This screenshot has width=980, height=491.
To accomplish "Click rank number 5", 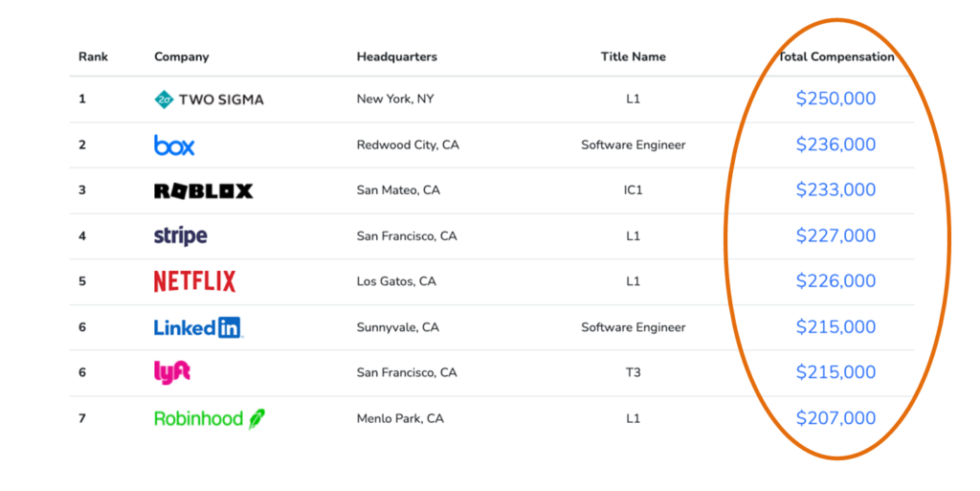I will (x=82, y=281).
